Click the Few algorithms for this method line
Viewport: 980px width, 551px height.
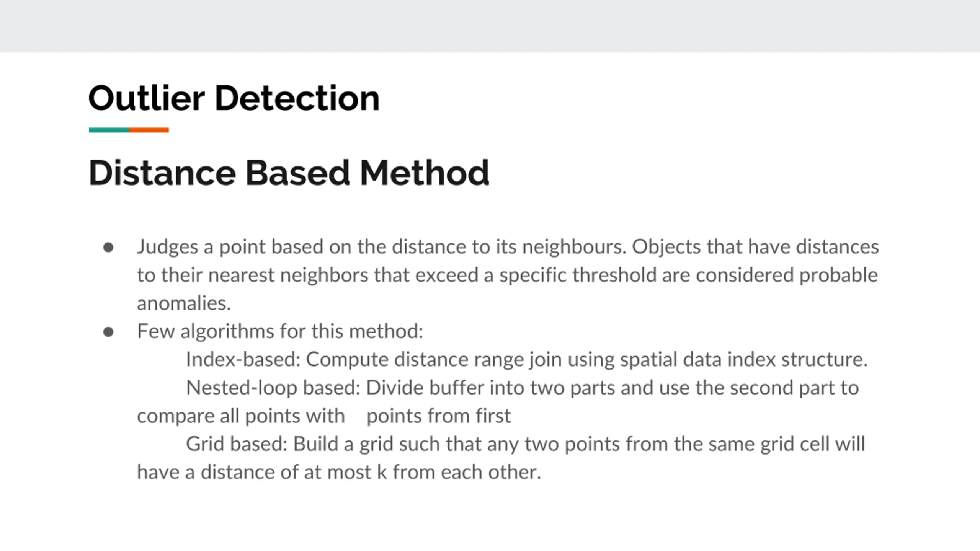[280, 331]
